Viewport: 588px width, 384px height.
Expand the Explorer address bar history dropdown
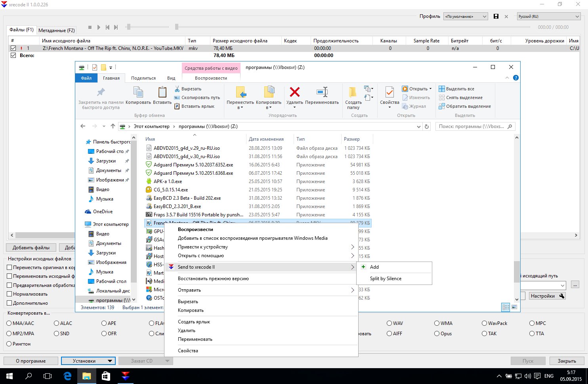pos(419,127)
